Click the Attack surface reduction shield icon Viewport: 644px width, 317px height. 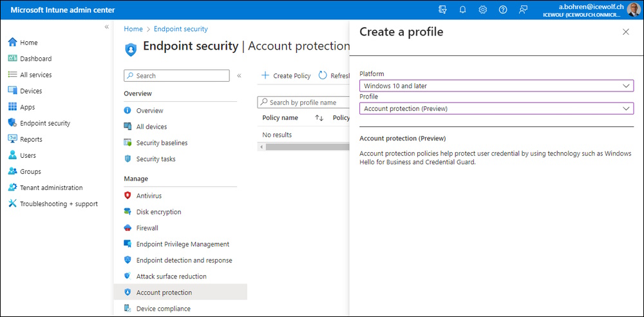tap(128, 276)
